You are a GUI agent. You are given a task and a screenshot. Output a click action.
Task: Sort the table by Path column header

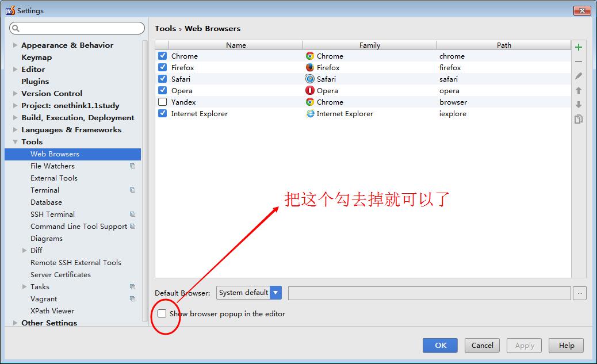coord(504,45)
